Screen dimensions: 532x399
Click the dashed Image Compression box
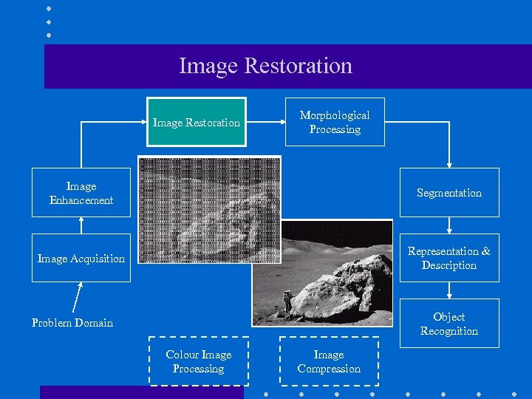tap(329, 361)
